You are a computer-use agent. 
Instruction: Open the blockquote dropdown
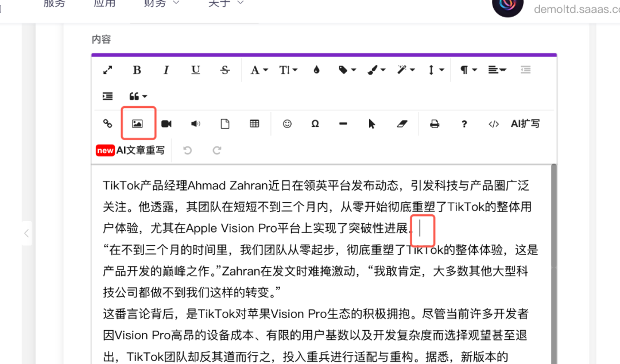[x=138, y=96]
